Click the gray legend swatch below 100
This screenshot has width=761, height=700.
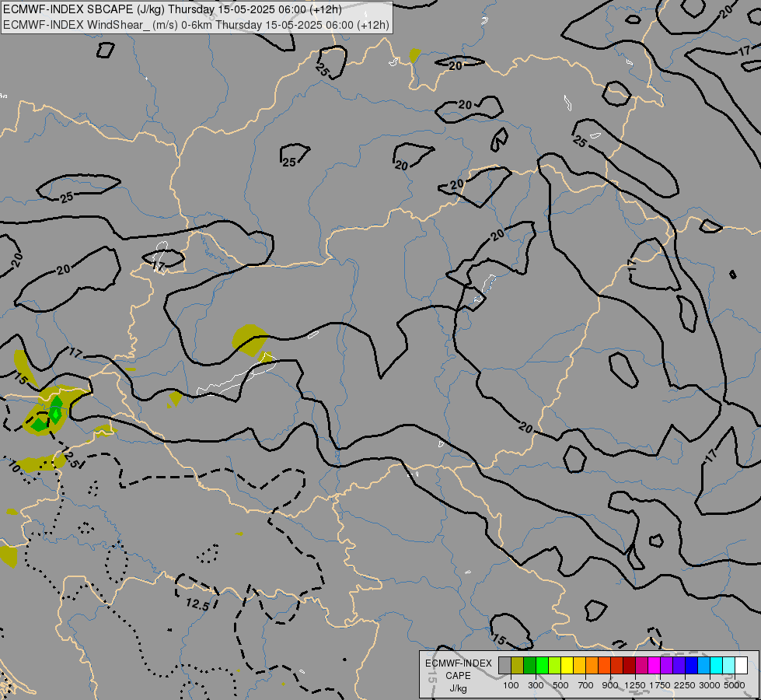504,666
